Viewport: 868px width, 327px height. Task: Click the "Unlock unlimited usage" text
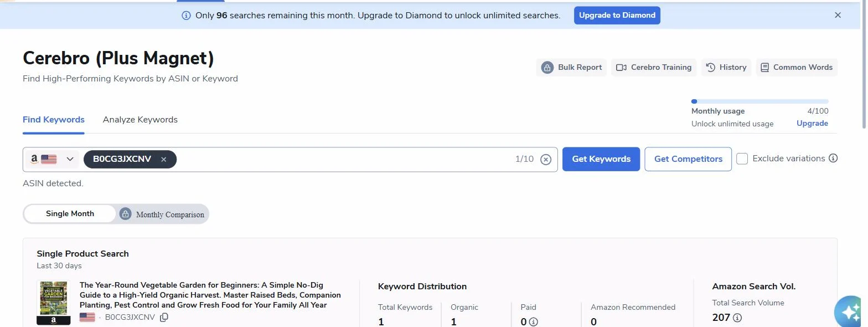[732, 124]
